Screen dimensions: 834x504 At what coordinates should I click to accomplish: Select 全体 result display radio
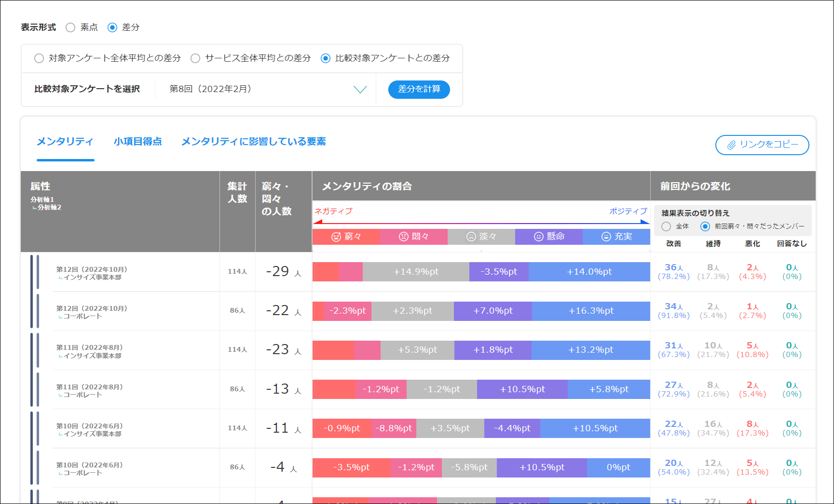click(x=666, y=226)
